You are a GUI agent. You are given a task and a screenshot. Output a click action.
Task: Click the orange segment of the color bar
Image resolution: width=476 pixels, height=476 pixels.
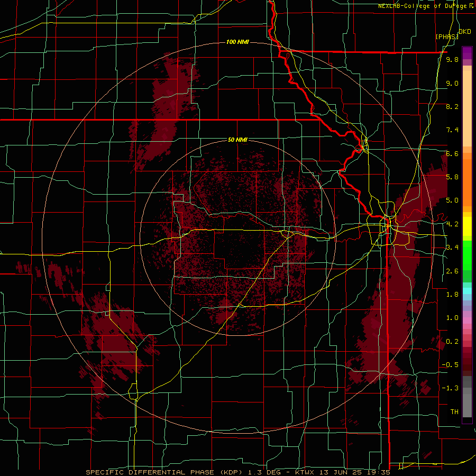467,183
